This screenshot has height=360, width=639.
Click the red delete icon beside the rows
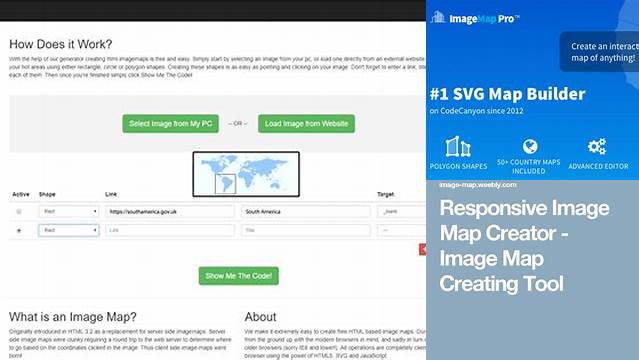point(423,250)
